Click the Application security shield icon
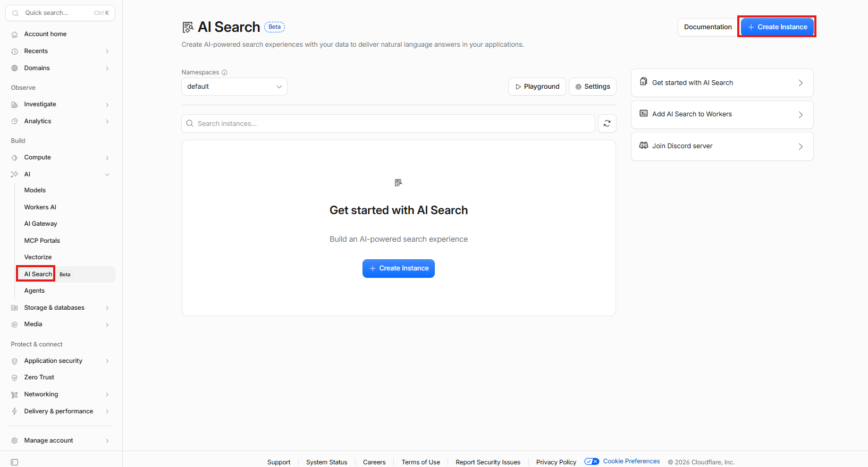868x467 pixels. click(x=14, y=361)
